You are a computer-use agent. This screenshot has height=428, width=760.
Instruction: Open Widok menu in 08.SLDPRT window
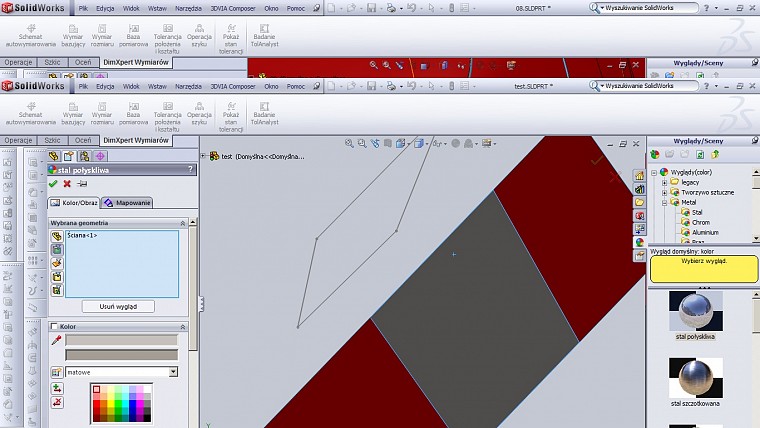[x=131, y=8]
